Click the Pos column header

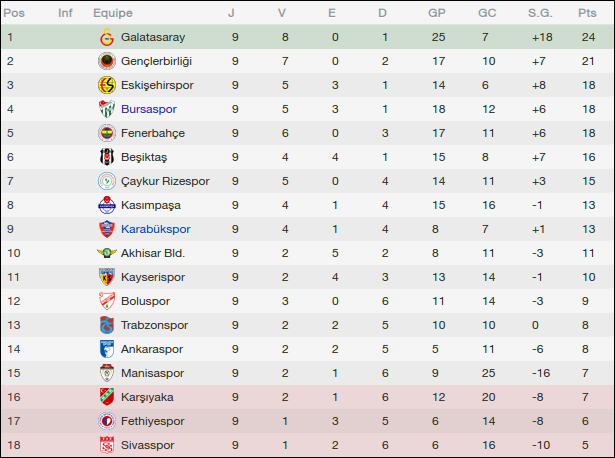(x=16, y=13)
